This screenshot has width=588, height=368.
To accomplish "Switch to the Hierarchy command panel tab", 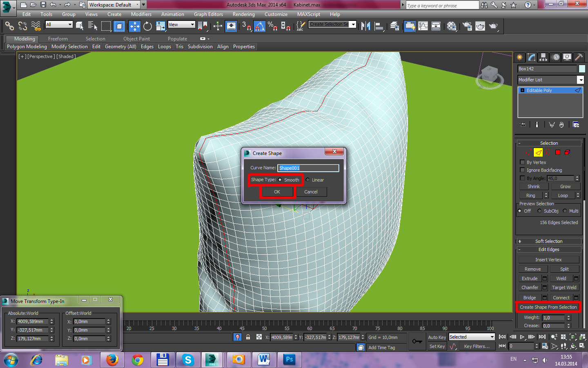I will point(543,57).
